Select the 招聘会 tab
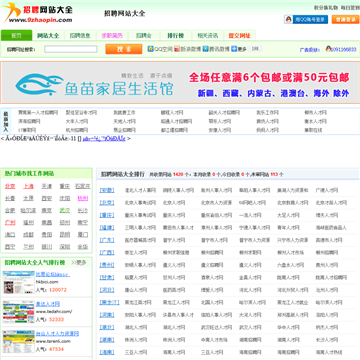 pyautogui.click(x=144, y=35)
